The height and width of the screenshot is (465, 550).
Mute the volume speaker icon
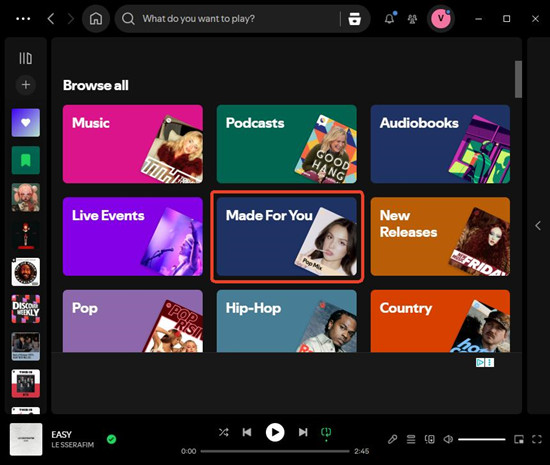(448, 439)
